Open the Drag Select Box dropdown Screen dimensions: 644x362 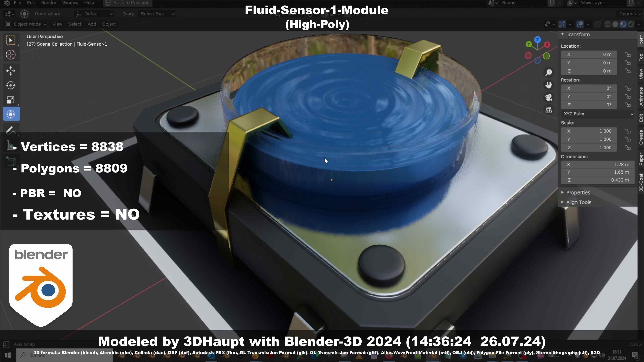[x=156, y=14]
